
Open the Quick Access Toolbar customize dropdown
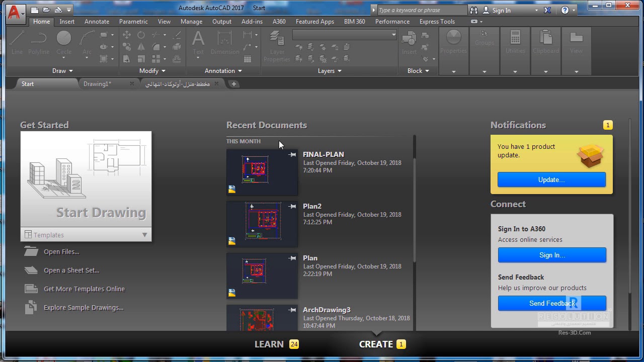pyautogui.click(x=69, y=10)
